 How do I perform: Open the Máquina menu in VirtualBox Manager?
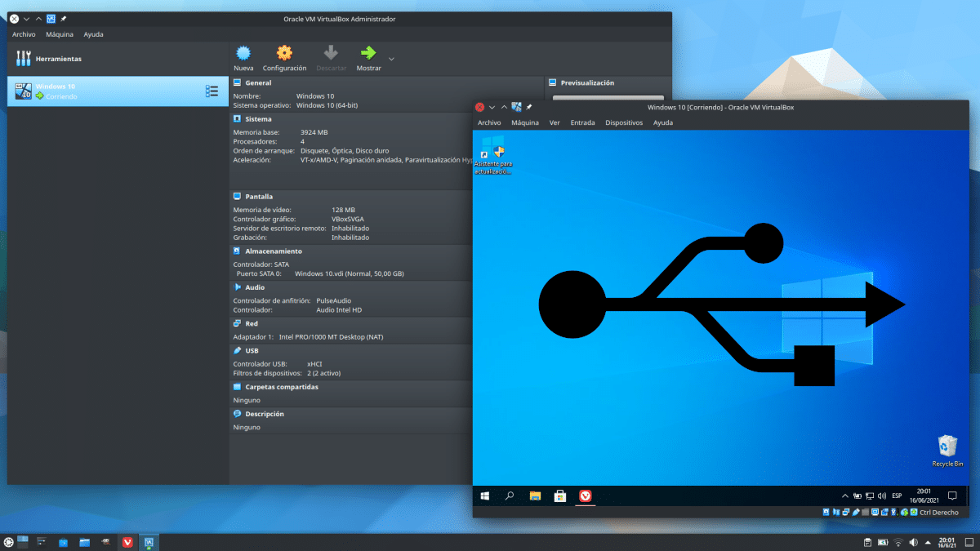(60, 34)
